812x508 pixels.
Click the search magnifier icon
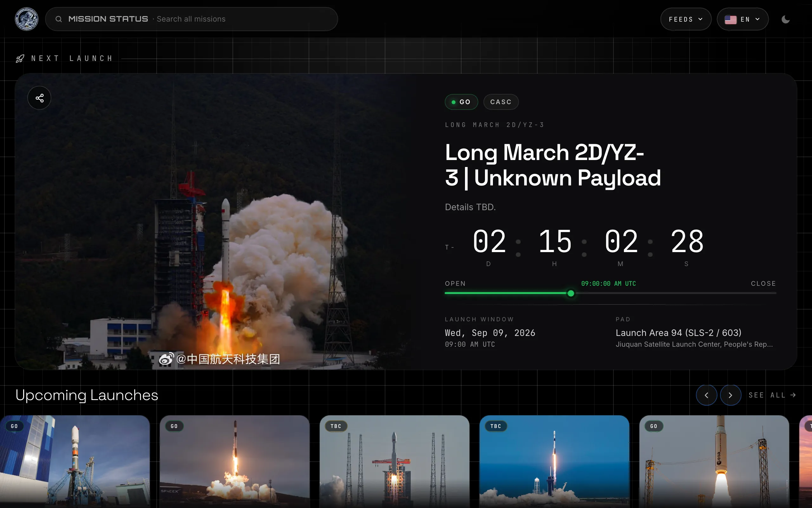tap(59, 19)
